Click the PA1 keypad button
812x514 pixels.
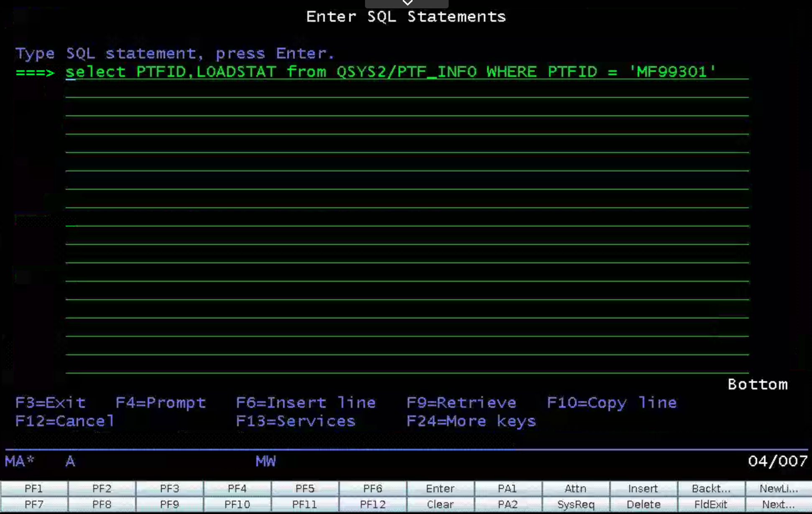tap(508, 488)
